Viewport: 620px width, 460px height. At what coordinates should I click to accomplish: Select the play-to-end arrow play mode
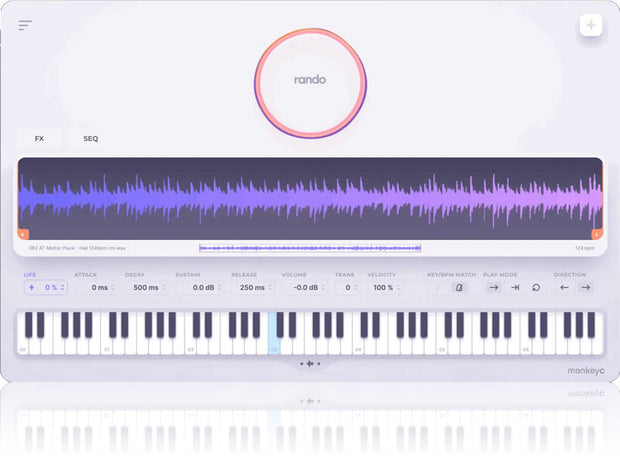coord(515,288)
